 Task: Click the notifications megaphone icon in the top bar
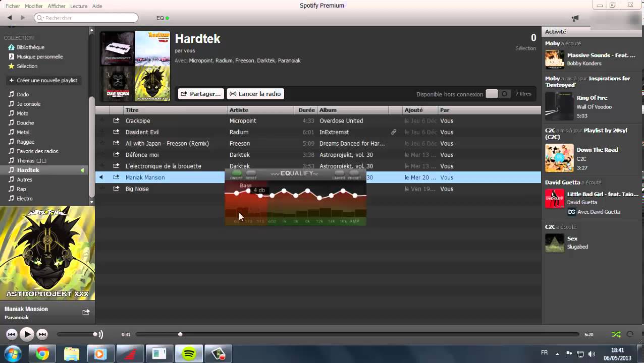(x=575, y=18)
